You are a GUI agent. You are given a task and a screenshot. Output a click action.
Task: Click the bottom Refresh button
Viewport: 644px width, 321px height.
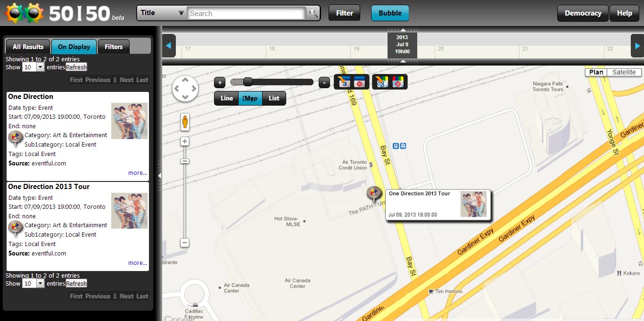76,283
